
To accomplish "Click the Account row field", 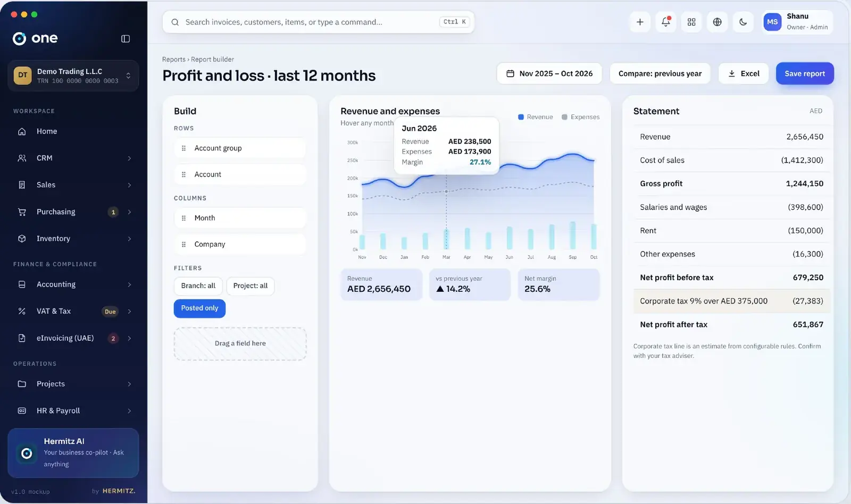I will tap(240, 174).
